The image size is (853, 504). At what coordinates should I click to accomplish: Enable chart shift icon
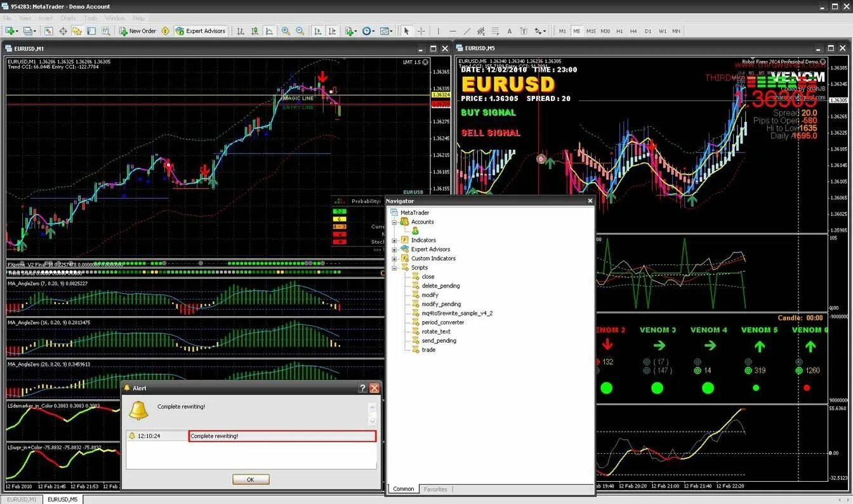331,31
